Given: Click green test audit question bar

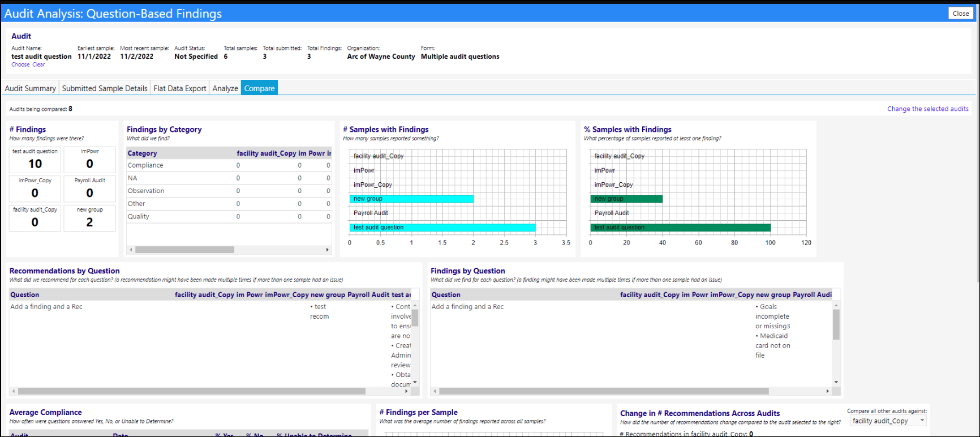Looking at the screenshot, I should (681, 228).
